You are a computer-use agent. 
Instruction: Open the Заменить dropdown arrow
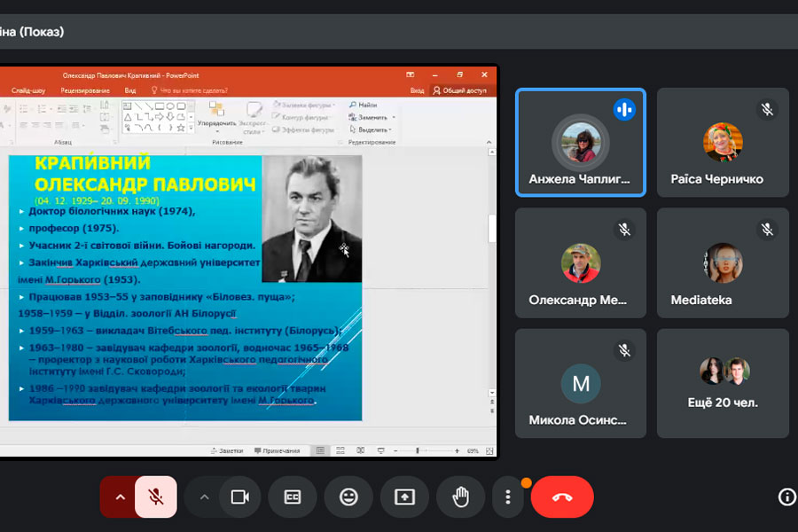click(394, 118)
